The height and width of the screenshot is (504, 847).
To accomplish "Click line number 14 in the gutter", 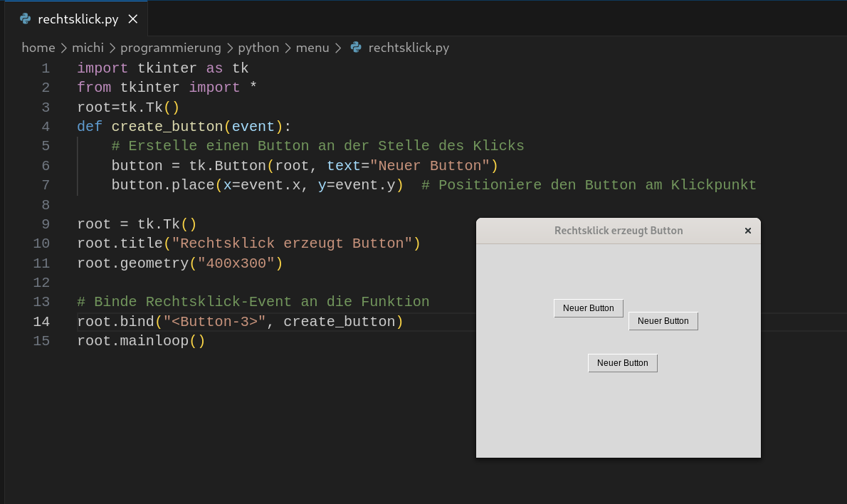I will (x=41, y=322).
